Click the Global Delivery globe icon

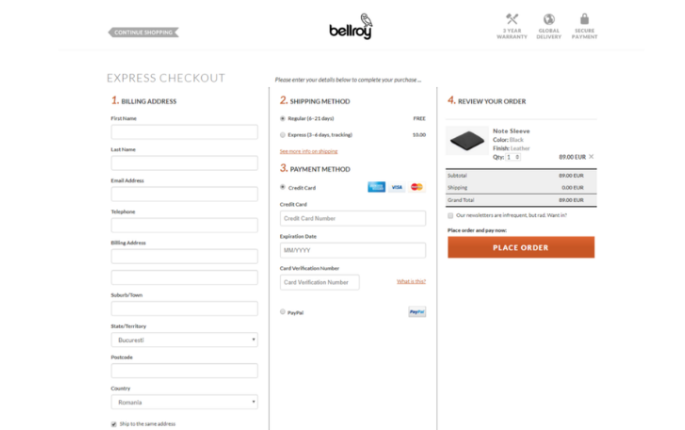(x=549, y=19)
